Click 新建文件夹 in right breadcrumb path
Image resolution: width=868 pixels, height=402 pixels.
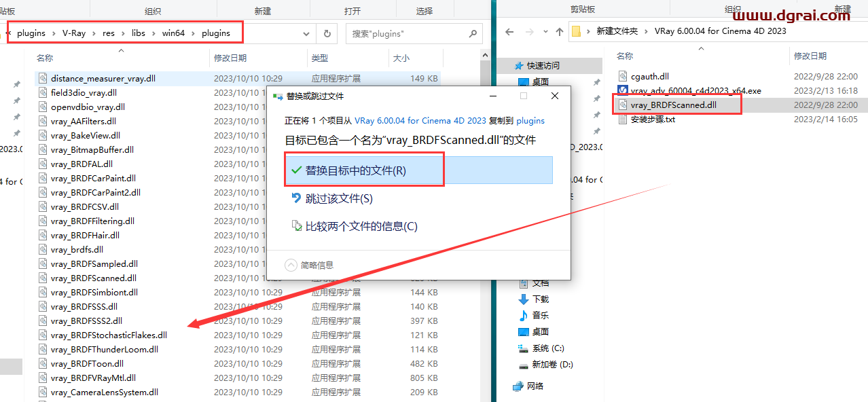pyautogui.click(x=617, y=31)
